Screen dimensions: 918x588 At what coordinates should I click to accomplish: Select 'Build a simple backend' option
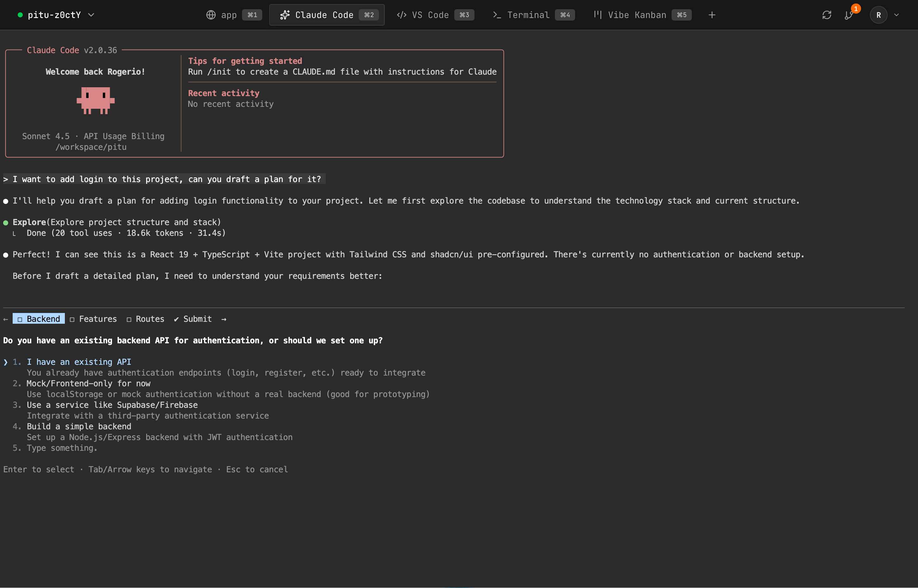tap(79, 426)
